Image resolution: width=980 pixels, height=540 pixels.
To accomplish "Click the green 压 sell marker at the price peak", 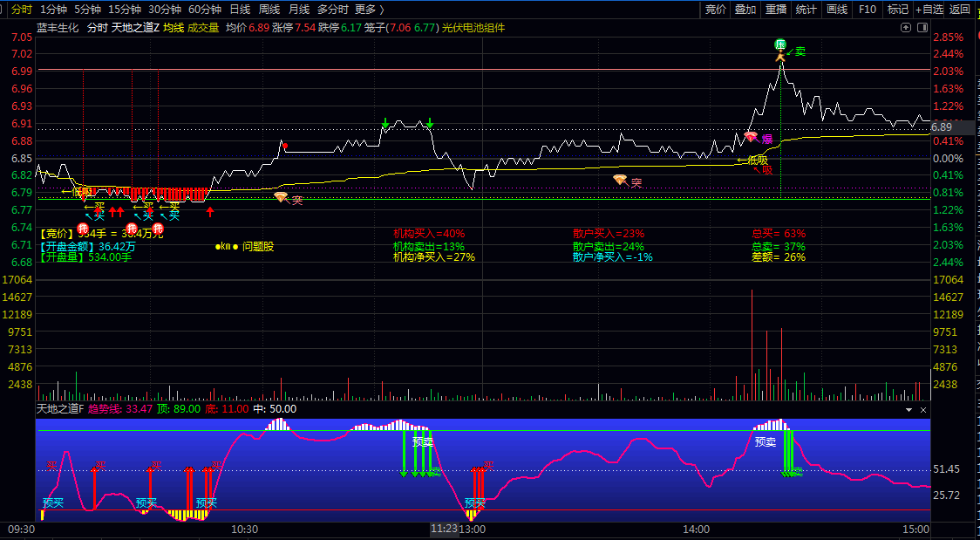I will [780, 44].
